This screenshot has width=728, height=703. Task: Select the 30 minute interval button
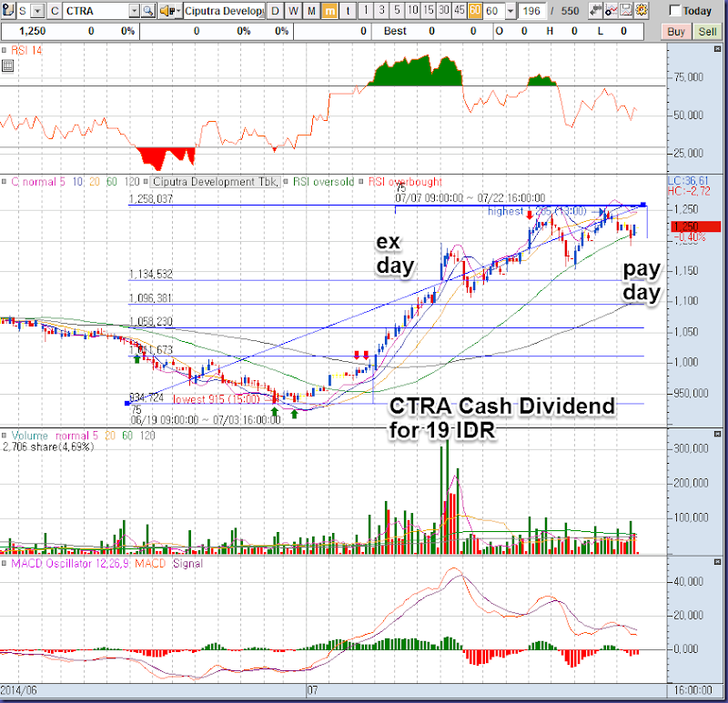(x=444, y=10)
